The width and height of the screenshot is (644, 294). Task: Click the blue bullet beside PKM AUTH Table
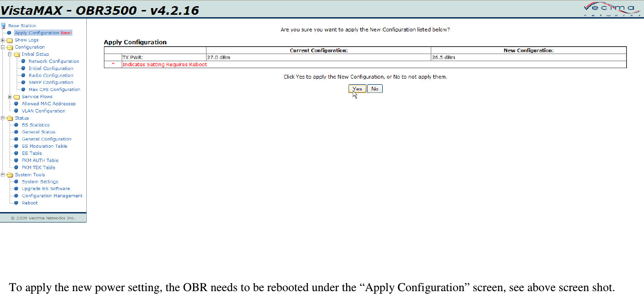(x=16, y=161)
